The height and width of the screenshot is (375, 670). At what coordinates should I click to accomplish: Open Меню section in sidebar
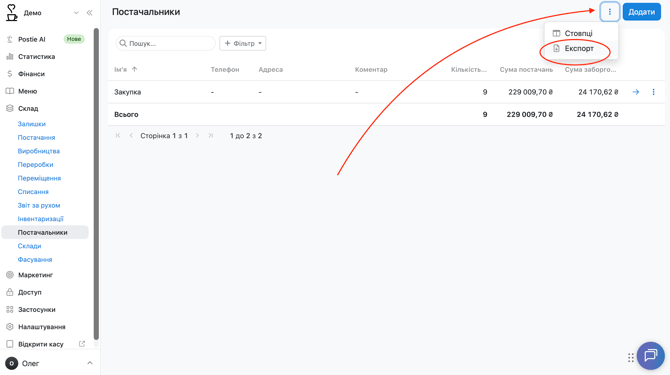[27, 91]
